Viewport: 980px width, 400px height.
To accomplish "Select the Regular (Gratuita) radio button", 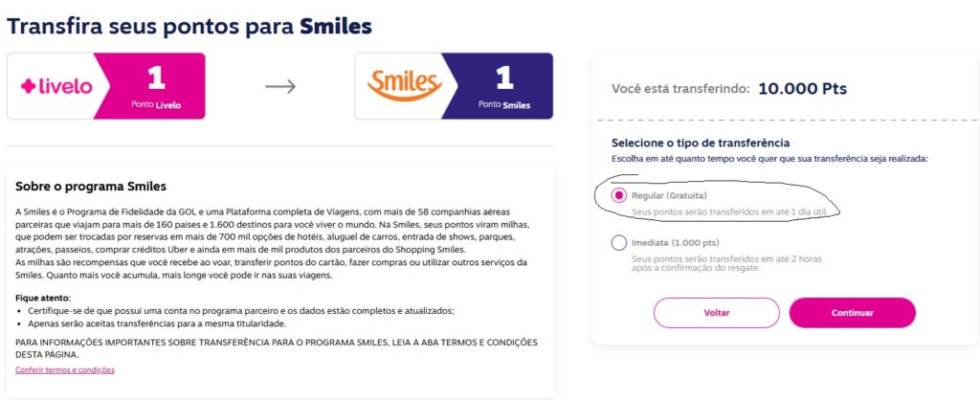I will tap(619, 195).
